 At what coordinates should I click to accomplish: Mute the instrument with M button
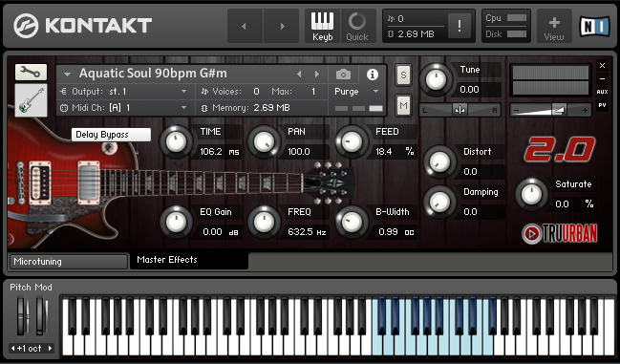(x=403, y=105)
